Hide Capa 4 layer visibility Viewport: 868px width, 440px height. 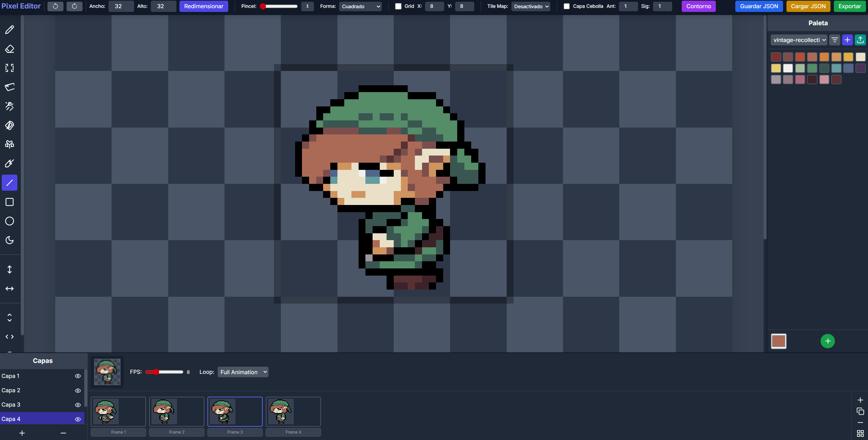78,419
